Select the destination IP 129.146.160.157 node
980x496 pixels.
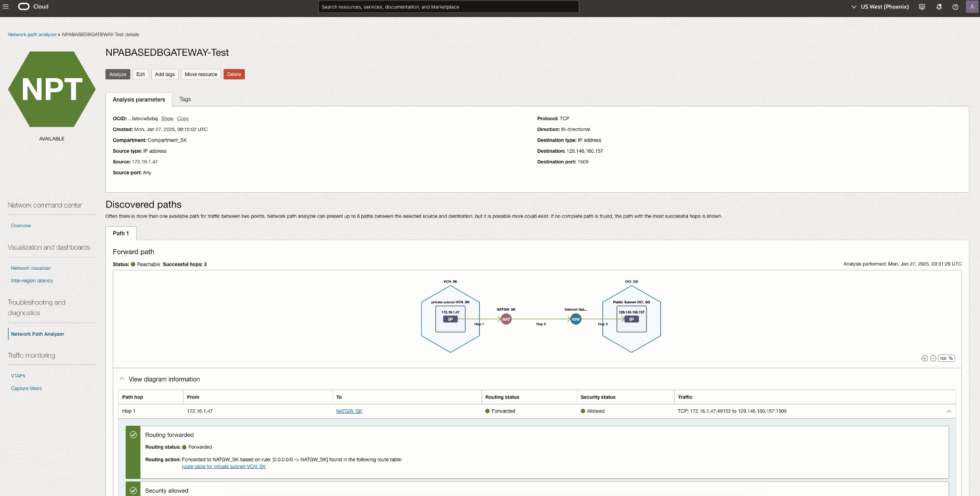click(x=632, y=319)
